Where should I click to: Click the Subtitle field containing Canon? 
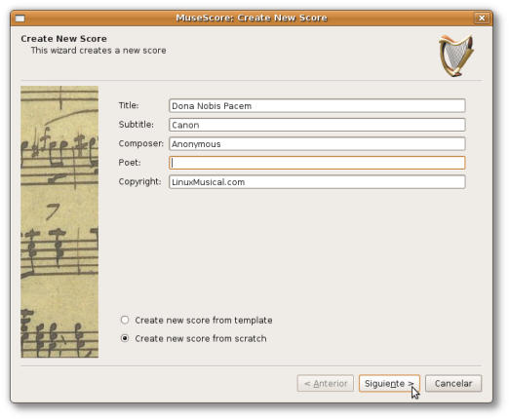pos(317,125)
